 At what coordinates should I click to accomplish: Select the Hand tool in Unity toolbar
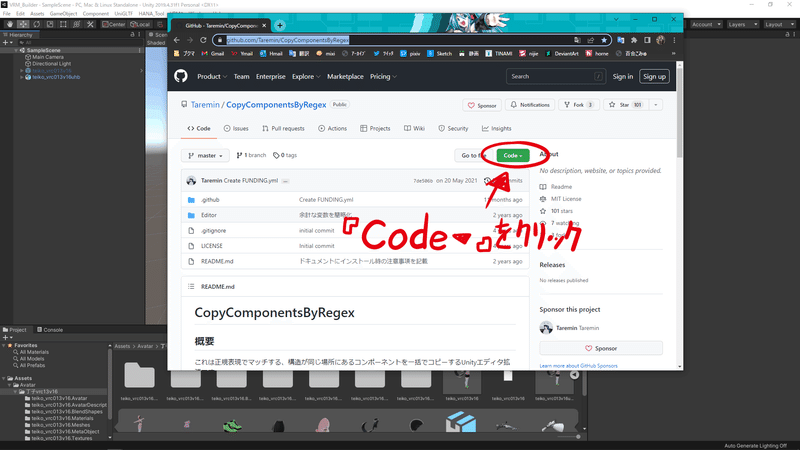pos(10,24)
